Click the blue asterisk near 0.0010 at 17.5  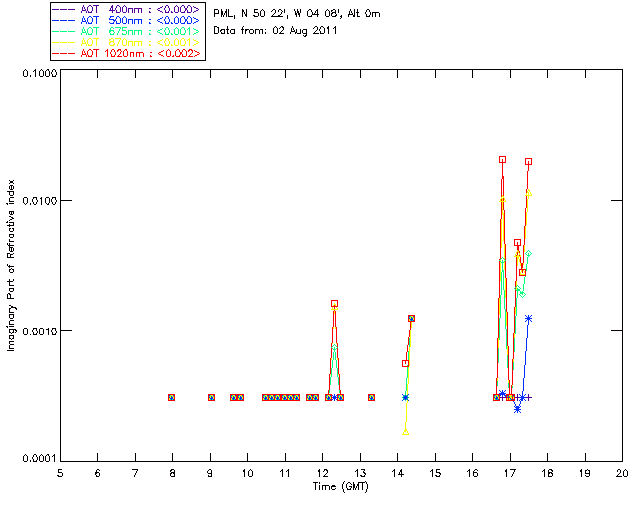pos(529,318)
